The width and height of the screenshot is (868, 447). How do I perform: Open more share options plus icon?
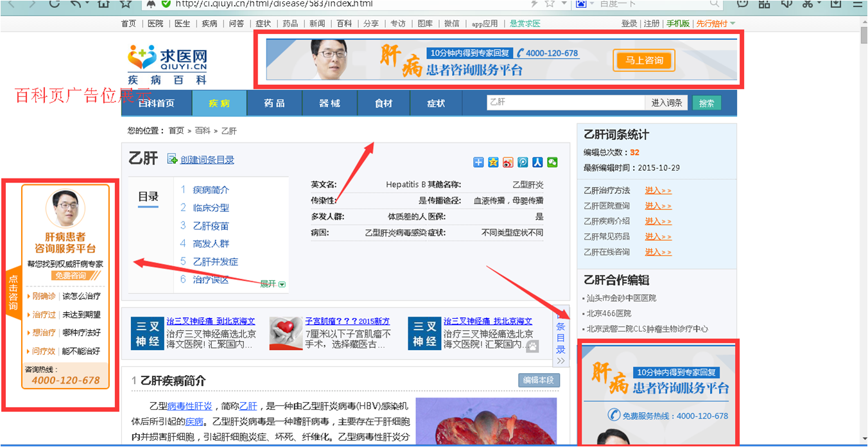[478, 162]
